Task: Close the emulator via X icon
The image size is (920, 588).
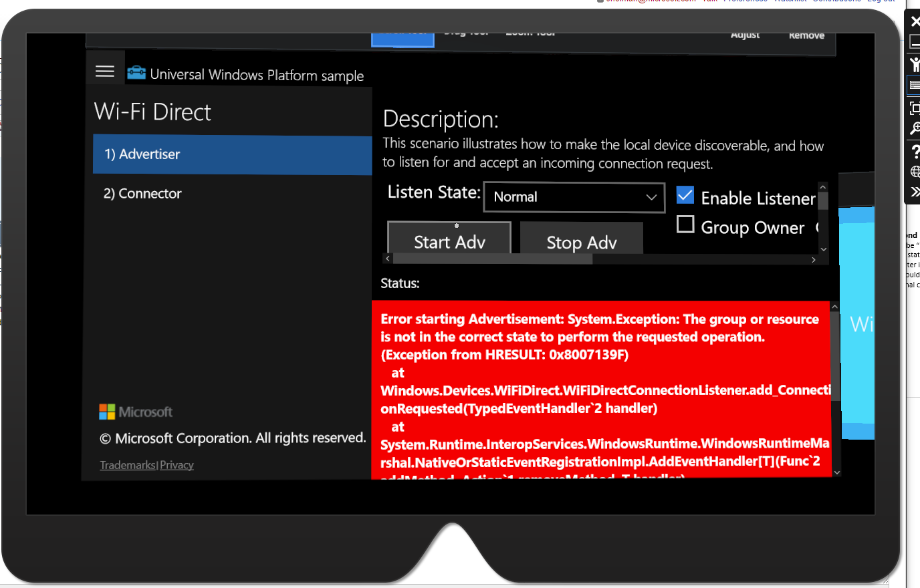Action: pos(915,21)
